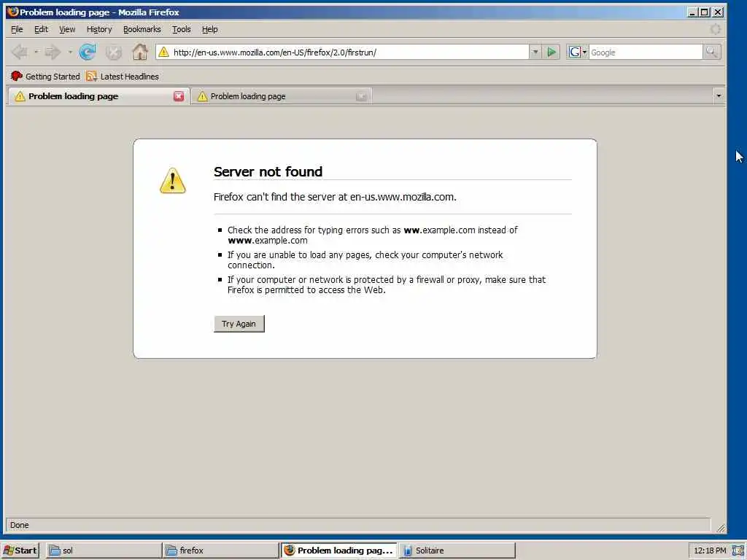Screen dimensions: 747x560
Task: Switch to the sol folder taskbar item
Action: [x=104, y=551]
